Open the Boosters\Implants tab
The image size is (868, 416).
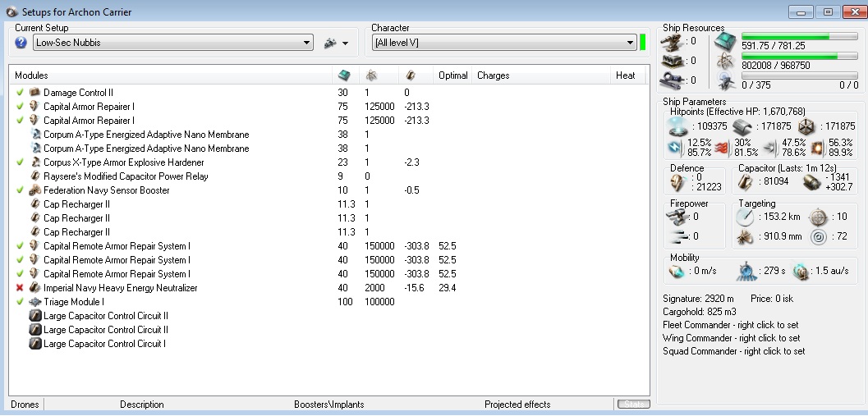tap(328, 405)
